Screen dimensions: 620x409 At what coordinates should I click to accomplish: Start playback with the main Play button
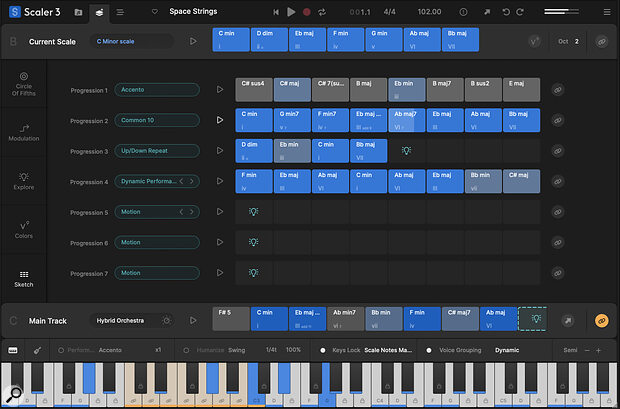tap(291, 12)
